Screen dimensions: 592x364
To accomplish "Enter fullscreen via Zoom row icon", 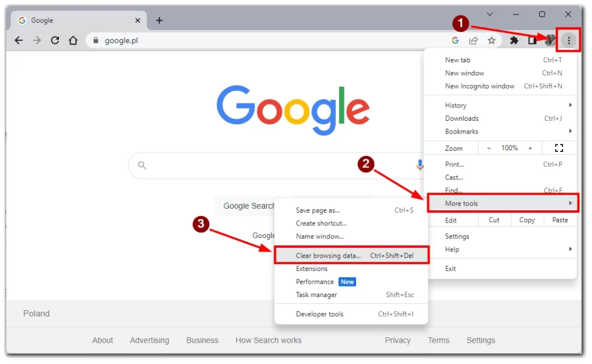I will [x=559, y=148].
